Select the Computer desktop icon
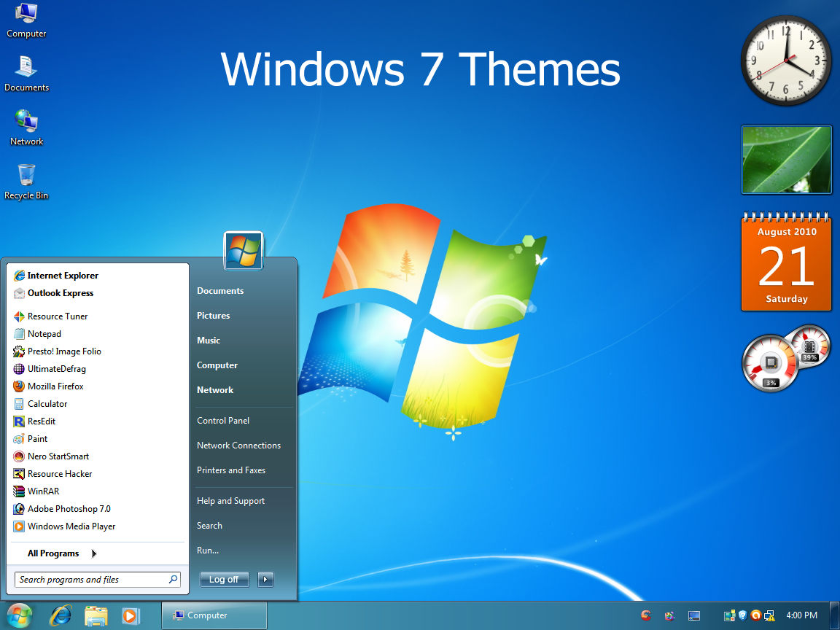 (x=26, y=20)
